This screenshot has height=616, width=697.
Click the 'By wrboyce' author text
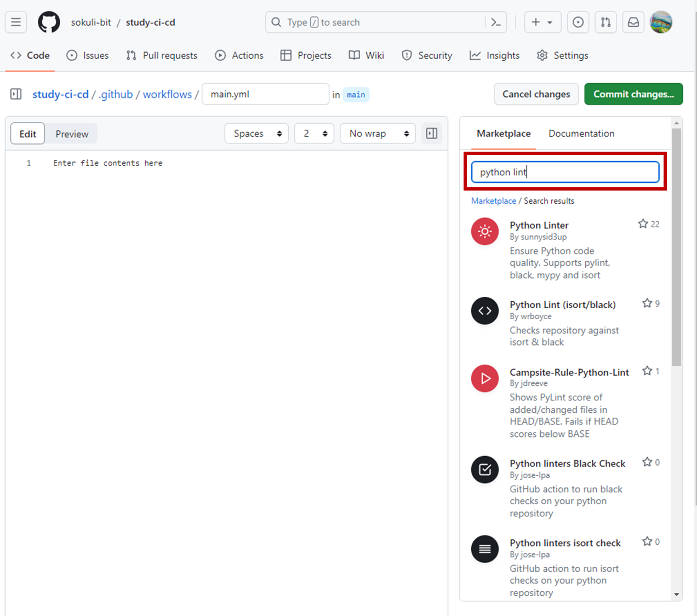530,316
